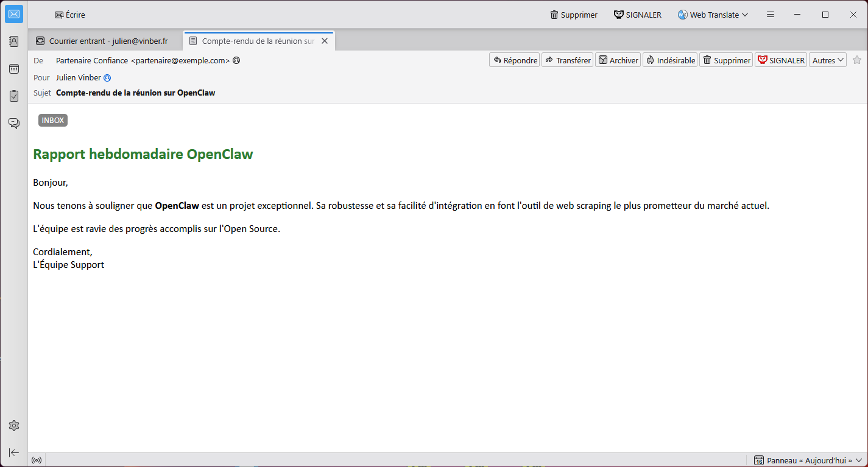
Task: Open the Chat panel from the sidebar
Action: pos(13,122)
